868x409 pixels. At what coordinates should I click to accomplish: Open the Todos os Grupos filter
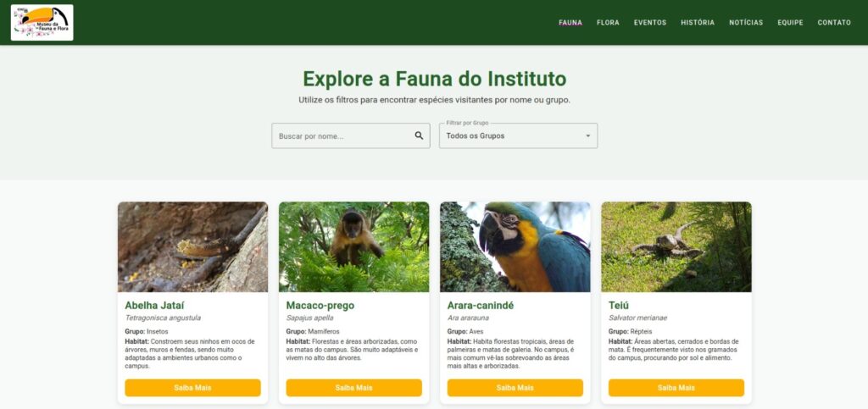[x=518, y=135]
